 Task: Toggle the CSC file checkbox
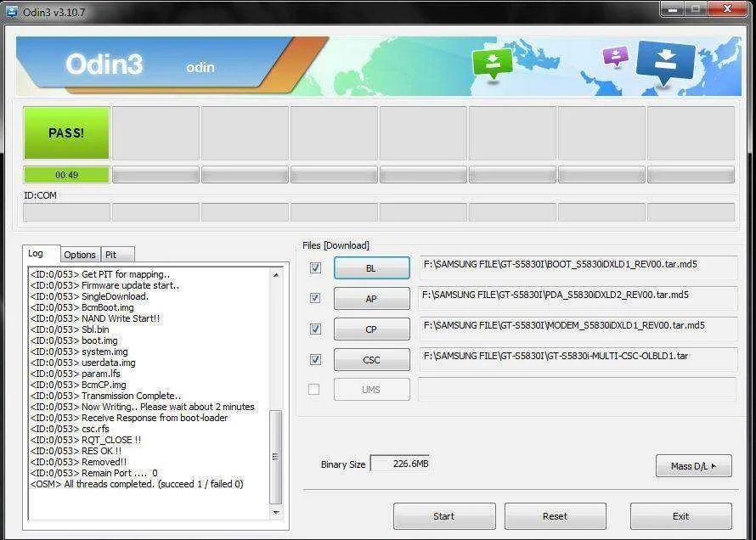[315, 359]
